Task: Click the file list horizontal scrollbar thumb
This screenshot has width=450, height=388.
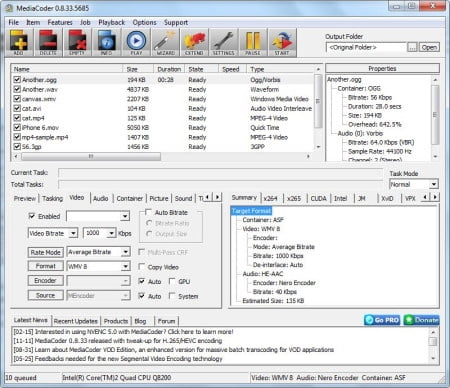Action: click(x=91, y=156)
